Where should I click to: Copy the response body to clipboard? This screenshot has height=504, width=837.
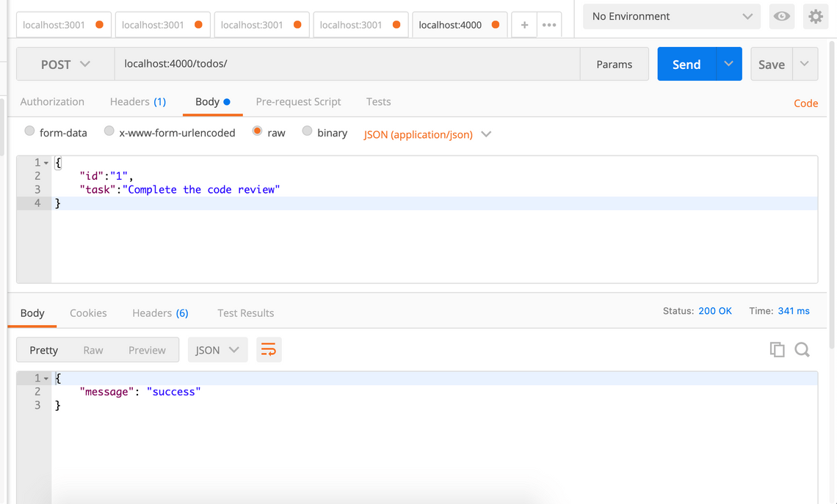pos(777,350)
